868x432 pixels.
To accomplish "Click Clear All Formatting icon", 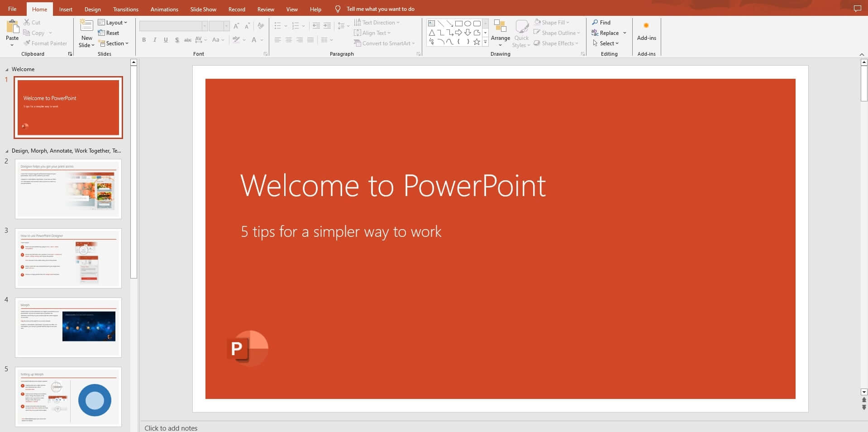I will 261,26.
